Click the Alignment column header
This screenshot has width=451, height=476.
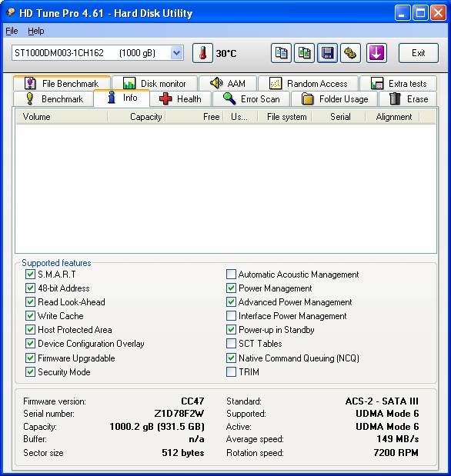[393, 117]
